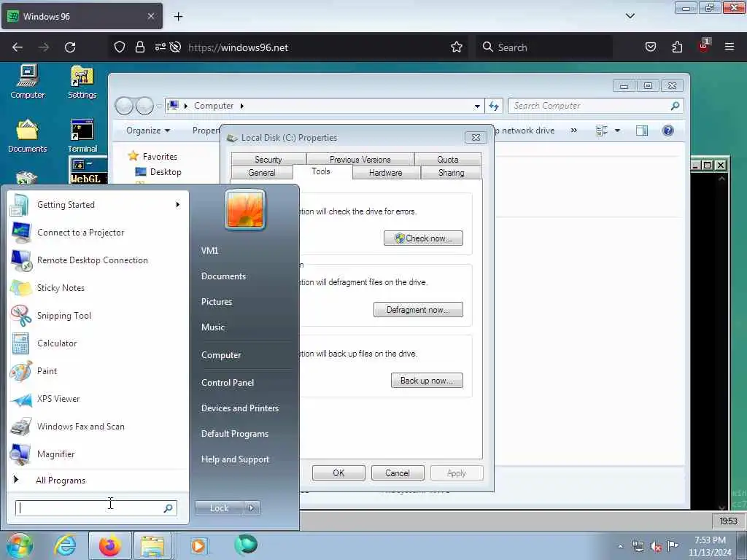
Task: Open shutdown options arrow beside Lock
Action: pos(252,508)
